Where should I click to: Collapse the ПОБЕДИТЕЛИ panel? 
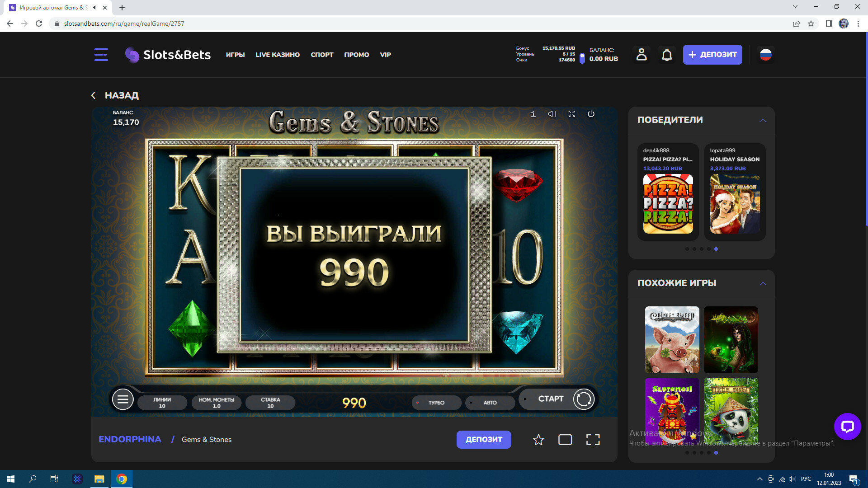point(763,120)
